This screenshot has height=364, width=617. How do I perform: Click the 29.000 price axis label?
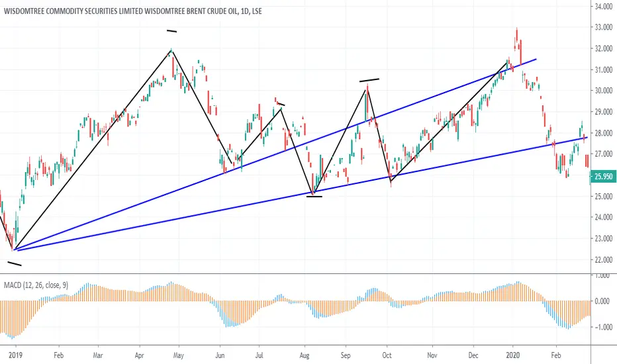(604, 112)
